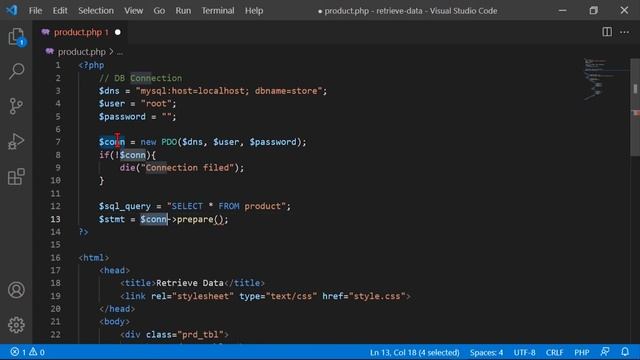The width and height of the screenshot is (640, 360).
Task: Open the Accounts menu icon
Action: point(16,290)
